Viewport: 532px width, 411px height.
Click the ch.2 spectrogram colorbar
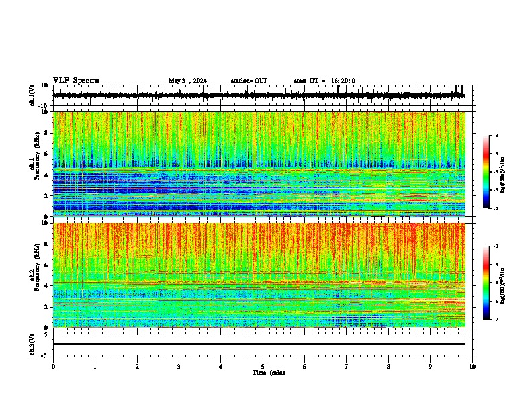coord(486,283)
